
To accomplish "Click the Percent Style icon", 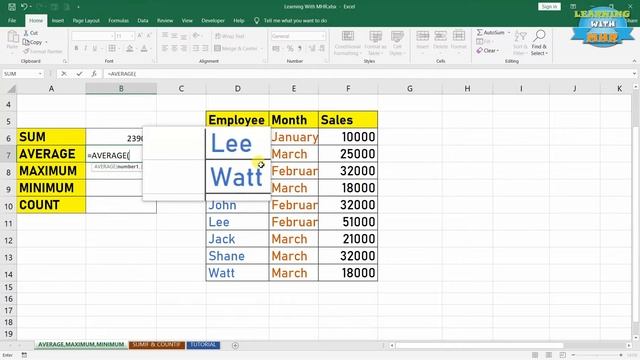I will pyautogui.click(x=290, y=49).
